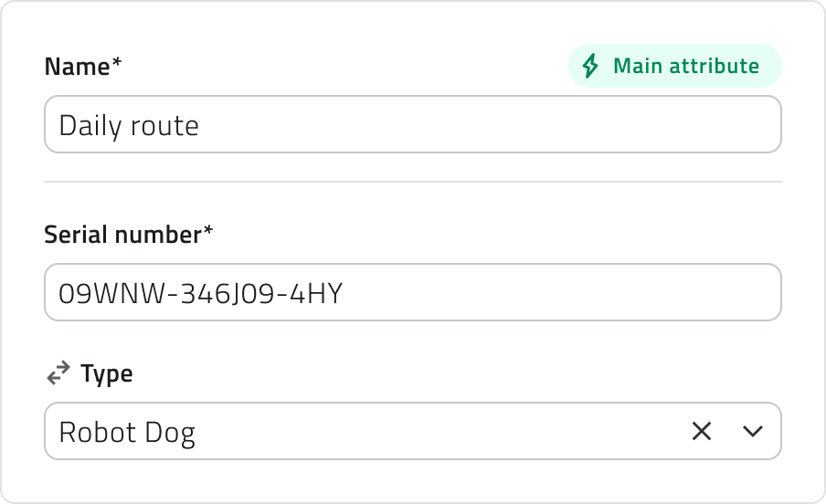Image resolution: width=826 pixels, height=504 pixels.
Task: Click on the "Daily route" text
Action: (129, 125)
